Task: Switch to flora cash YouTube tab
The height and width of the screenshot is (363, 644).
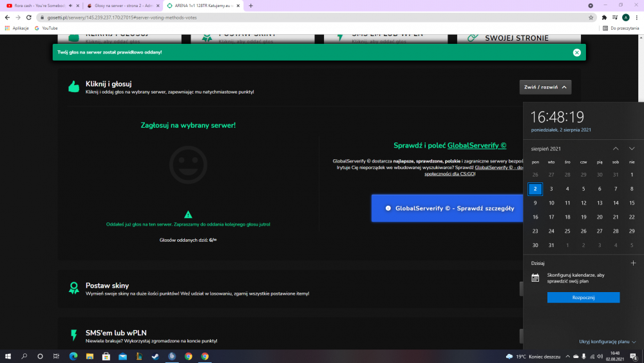Action: [x=40, y=6]
